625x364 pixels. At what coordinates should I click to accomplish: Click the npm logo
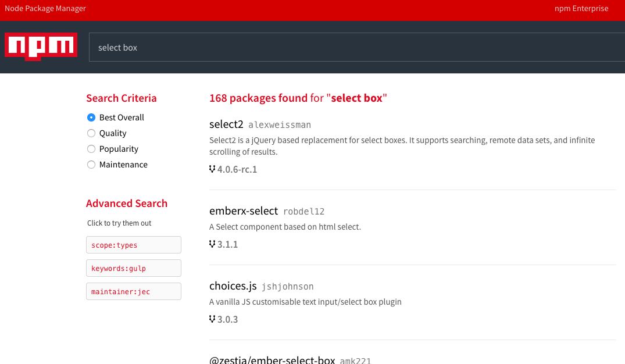(41, 47)
